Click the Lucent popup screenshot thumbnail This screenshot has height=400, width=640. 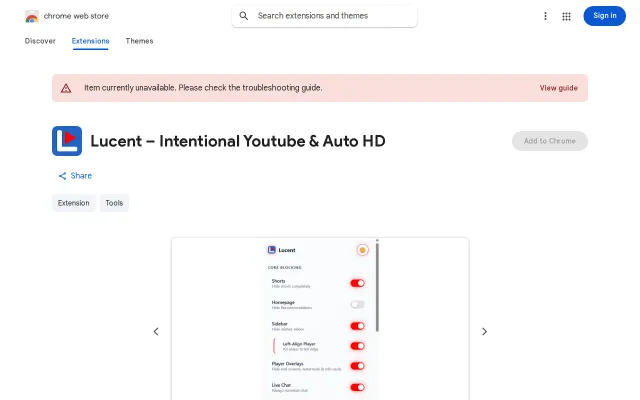point(320,319)
